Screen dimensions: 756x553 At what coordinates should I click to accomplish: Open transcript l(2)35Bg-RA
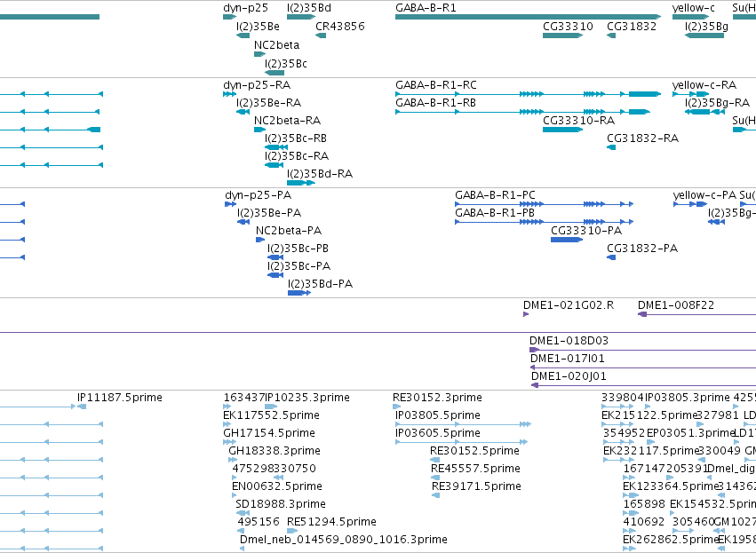[718, 103]
